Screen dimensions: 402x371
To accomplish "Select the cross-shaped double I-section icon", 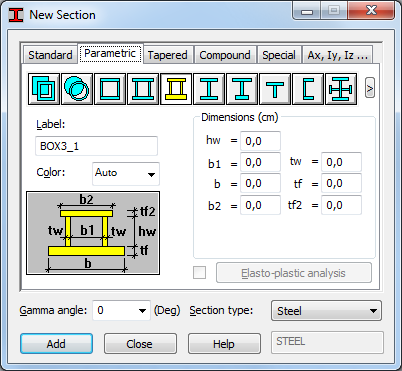I will (341, 89).
